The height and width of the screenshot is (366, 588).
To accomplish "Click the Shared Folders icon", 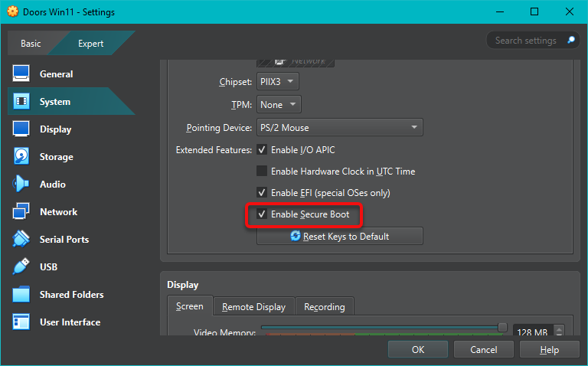I will pos(21,295).
